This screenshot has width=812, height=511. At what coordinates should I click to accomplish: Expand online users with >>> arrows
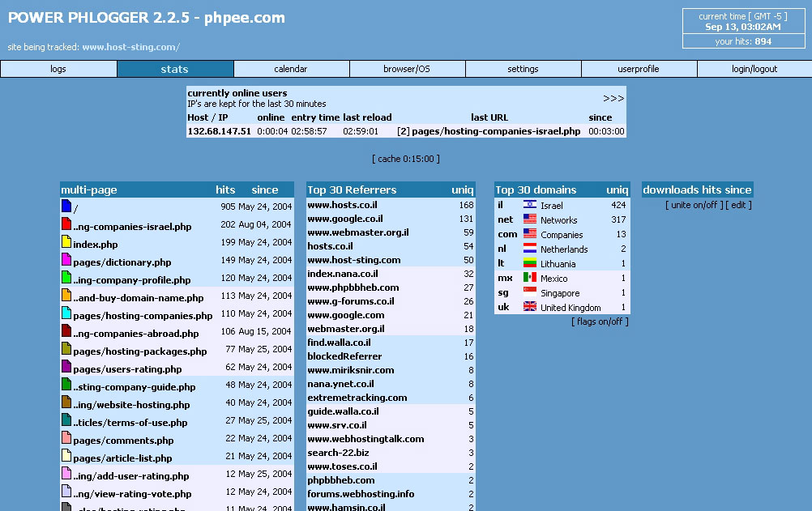(x=613, y=99)
